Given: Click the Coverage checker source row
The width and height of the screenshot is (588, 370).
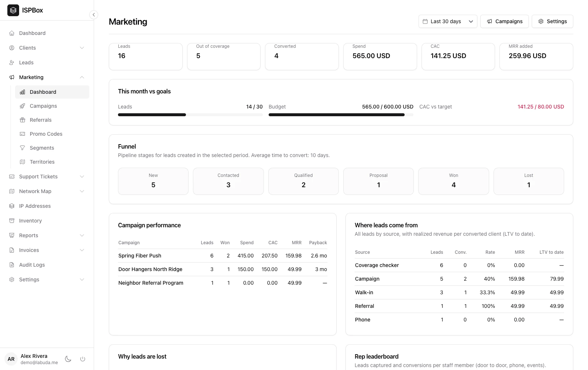Looking at the screenshot, I should [x=459, y=265].
